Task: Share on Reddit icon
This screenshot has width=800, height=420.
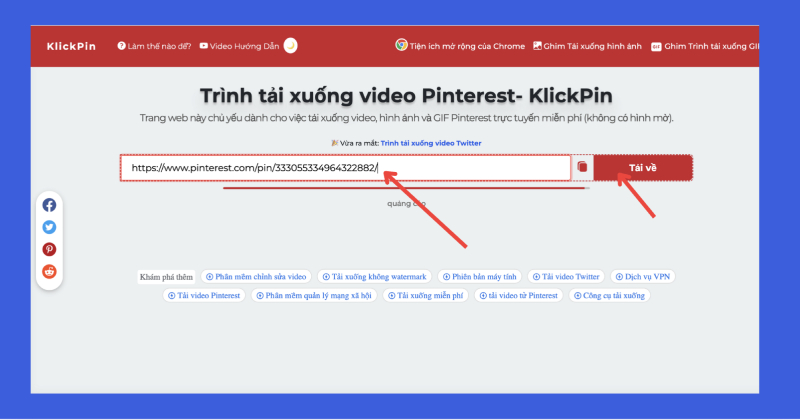Action: point(49,271)
